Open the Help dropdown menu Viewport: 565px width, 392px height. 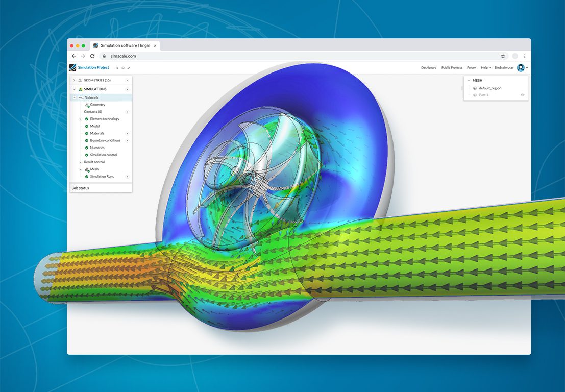click(x=486, y=68)
